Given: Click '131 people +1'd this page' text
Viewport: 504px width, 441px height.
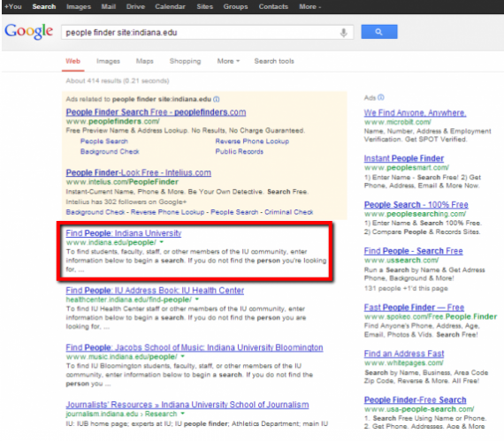Looking at the screenshot, I should click(x=406, y=288).
